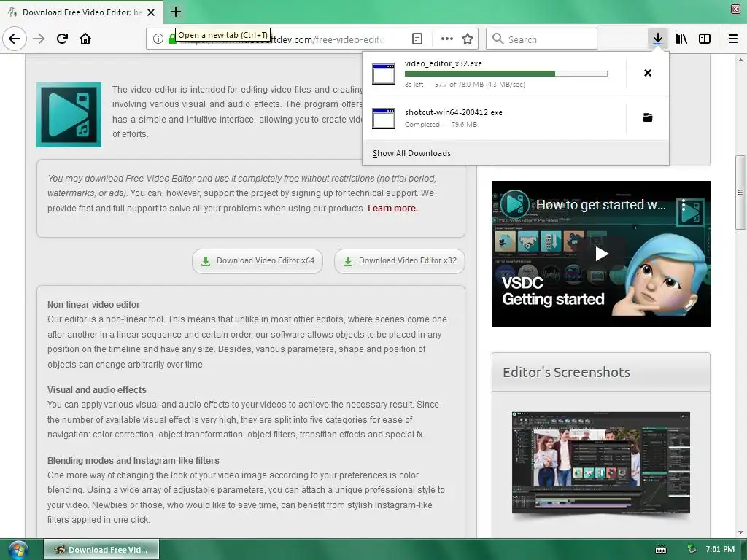Click the 7:01 PM taskbar clock
This screenshot has width=747, height=560.
(720, 550)
